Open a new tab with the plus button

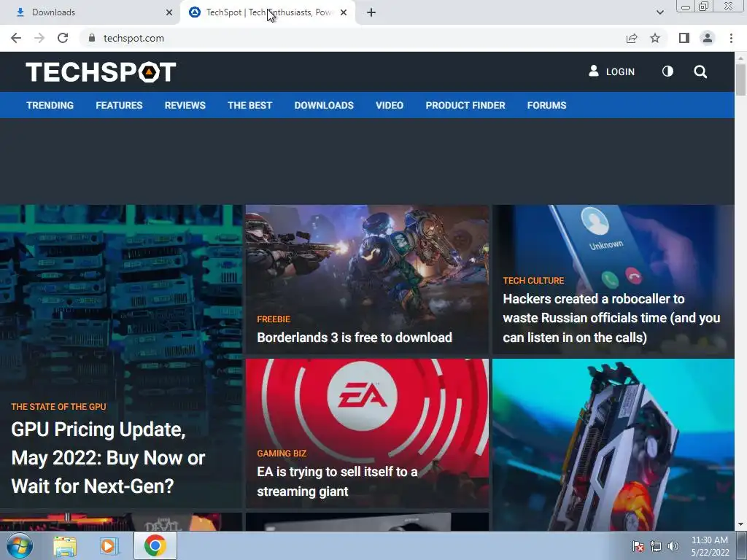click(371, 12)
